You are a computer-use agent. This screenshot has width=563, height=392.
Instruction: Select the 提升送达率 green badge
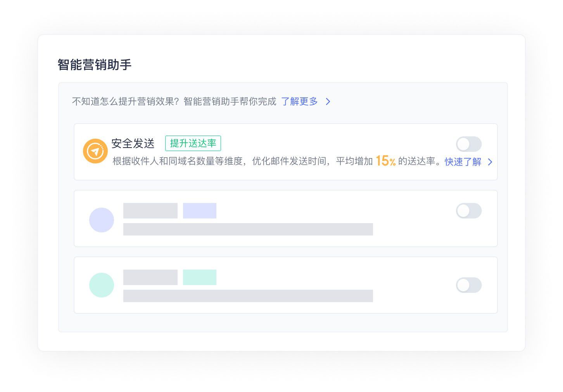tap(193, 143)
